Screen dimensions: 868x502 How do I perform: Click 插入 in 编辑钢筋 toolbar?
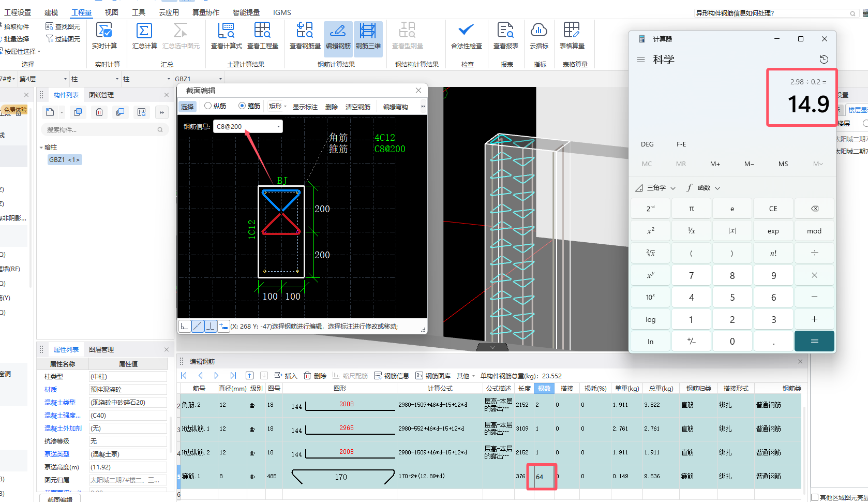[x=286, y=376]
